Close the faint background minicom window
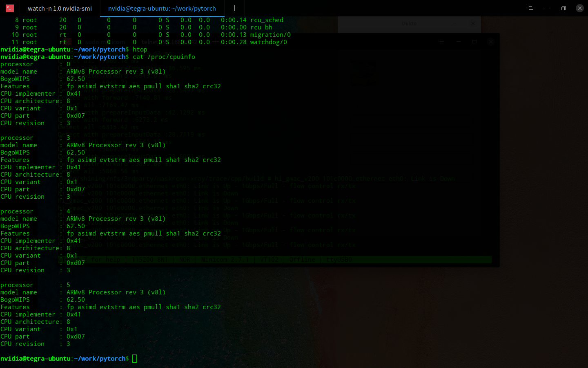The image size is (588, 368). tap(491, 42)
